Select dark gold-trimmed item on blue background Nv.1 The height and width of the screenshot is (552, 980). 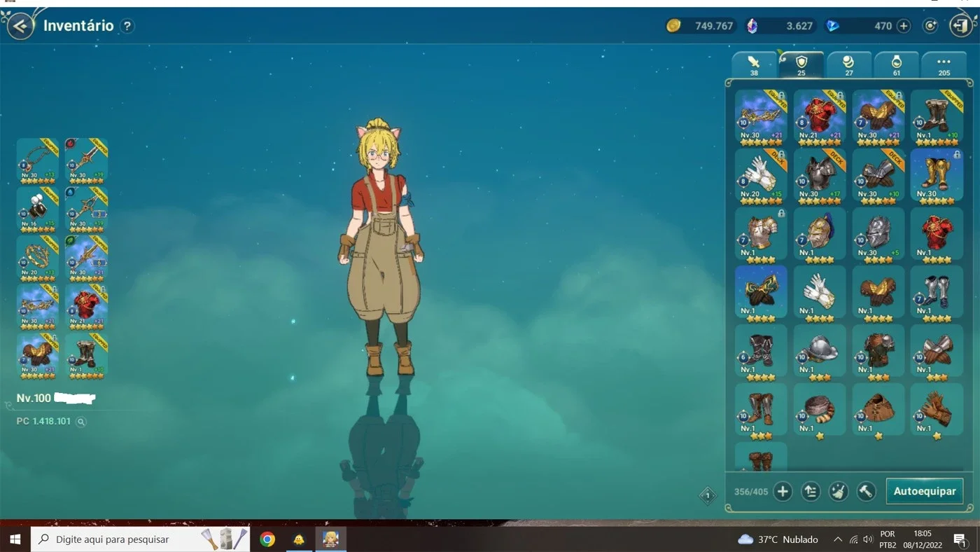point(761,293)
